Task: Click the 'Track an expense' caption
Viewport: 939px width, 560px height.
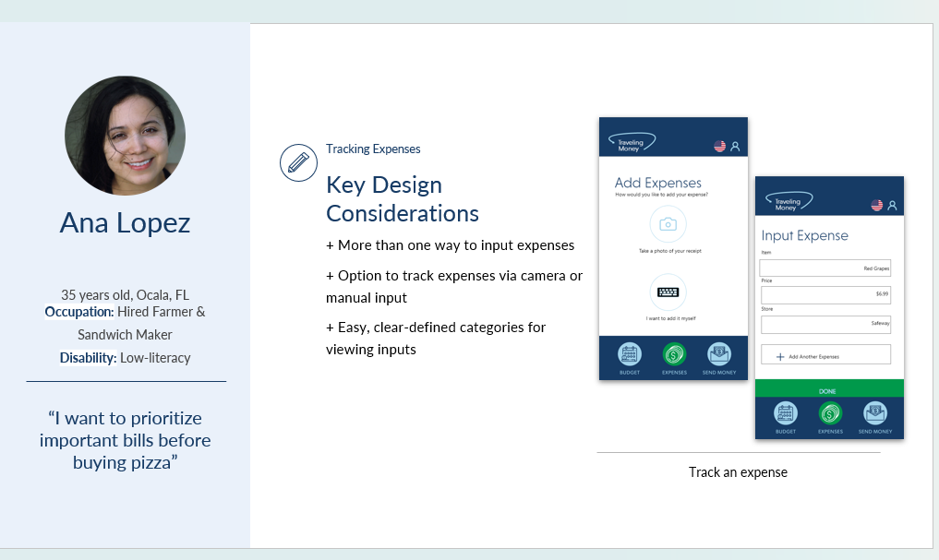Action: [738, 472]
